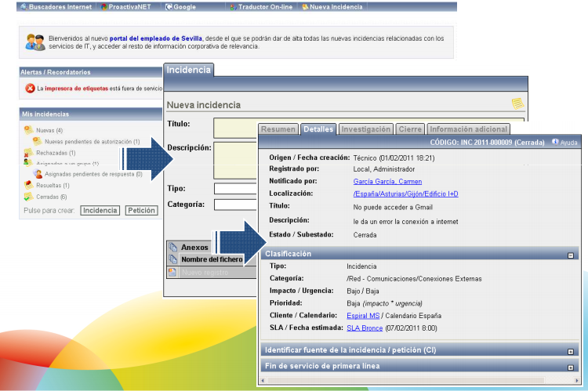588x391 pixels.
Task: Switch to the Detalles tab
Action: [318, 129]
